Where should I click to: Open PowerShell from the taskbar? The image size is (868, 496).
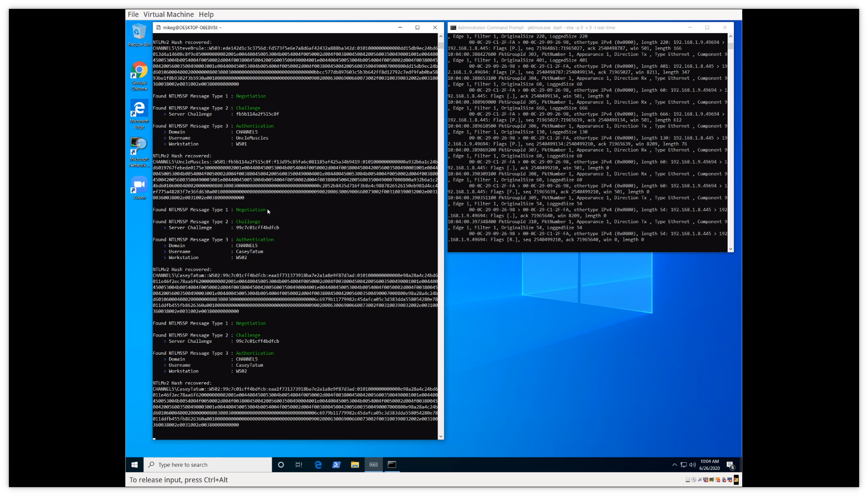[337, 465]
